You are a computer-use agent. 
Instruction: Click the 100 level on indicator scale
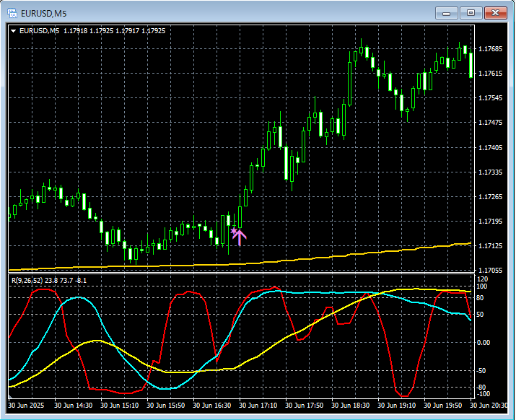click(x=482, y=286)
